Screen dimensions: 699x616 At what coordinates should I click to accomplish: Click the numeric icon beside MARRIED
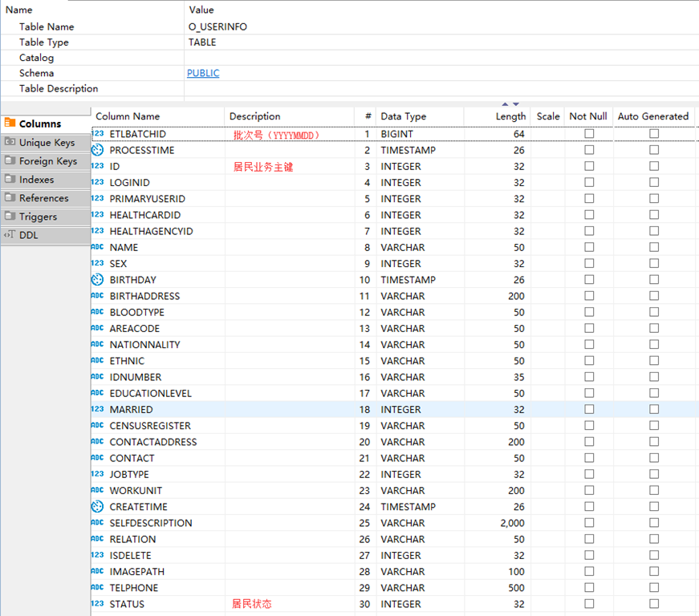[x=97, y=409]
